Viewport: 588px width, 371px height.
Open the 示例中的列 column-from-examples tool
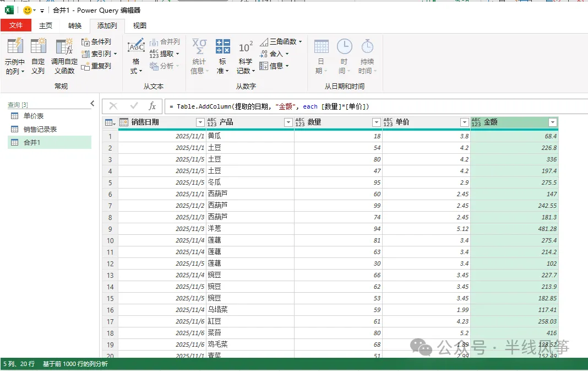[15, 56]
